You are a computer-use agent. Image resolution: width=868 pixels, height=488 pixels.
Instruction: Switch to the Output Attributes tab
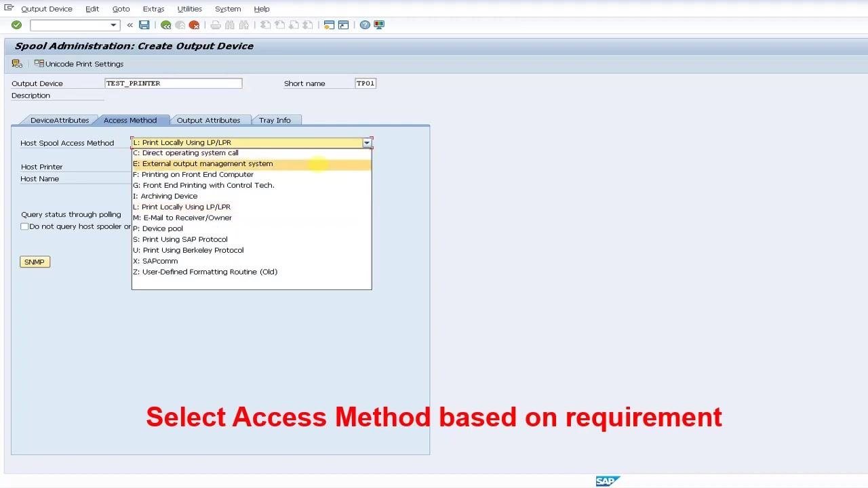208,120
